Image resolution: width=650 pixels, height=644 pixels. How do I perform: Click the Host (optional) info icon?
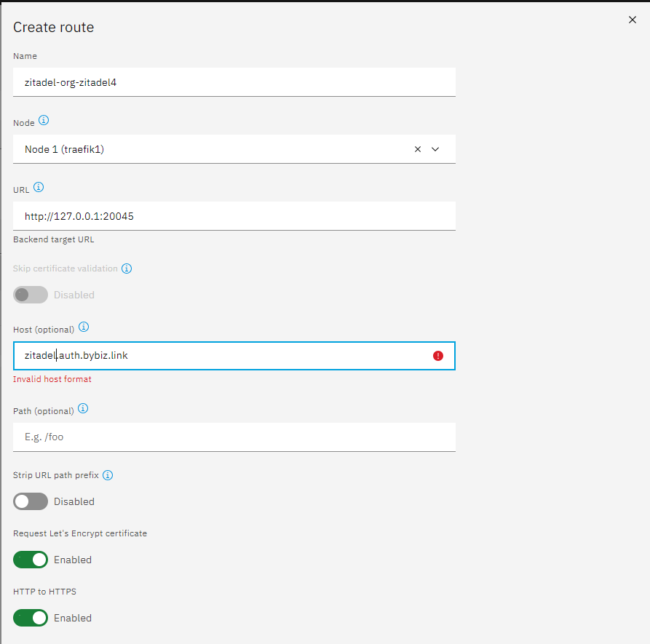coord(84,327)
